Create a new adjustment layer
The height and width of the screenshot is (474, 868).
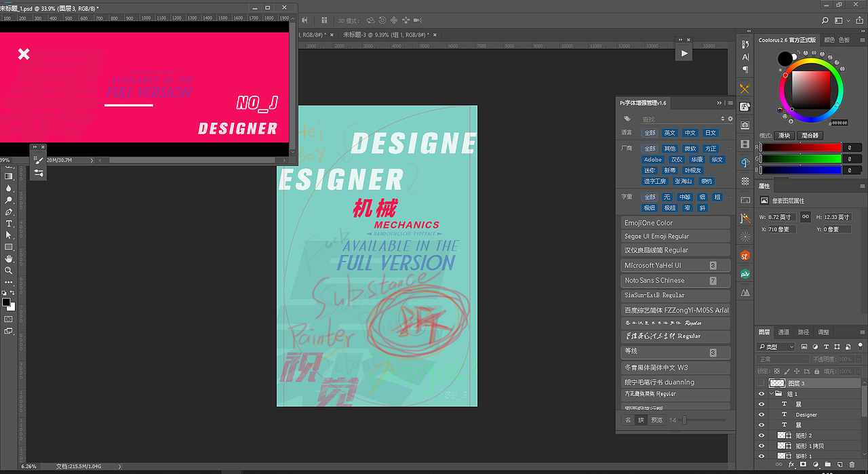click(x=816, y=465)
